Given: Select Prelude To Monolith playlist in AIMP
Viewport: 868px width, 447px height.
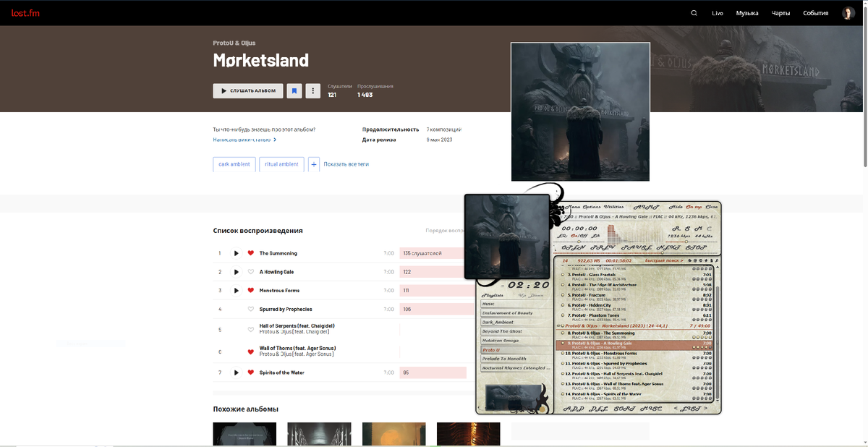Looking at the screenshot, I should 516,359.
